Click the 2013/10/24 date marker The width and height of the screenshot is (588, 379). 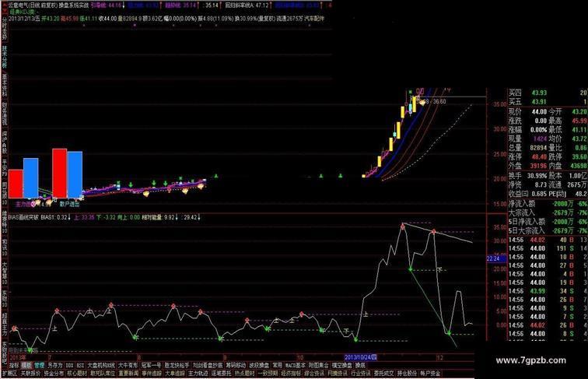point(361,357)
